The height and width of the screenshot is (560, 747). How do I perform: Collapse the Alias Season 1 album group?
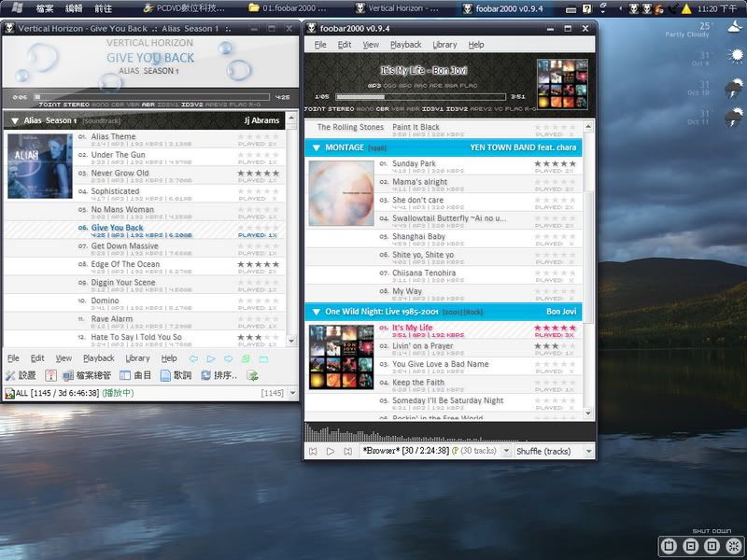click(x=15, y=121)
